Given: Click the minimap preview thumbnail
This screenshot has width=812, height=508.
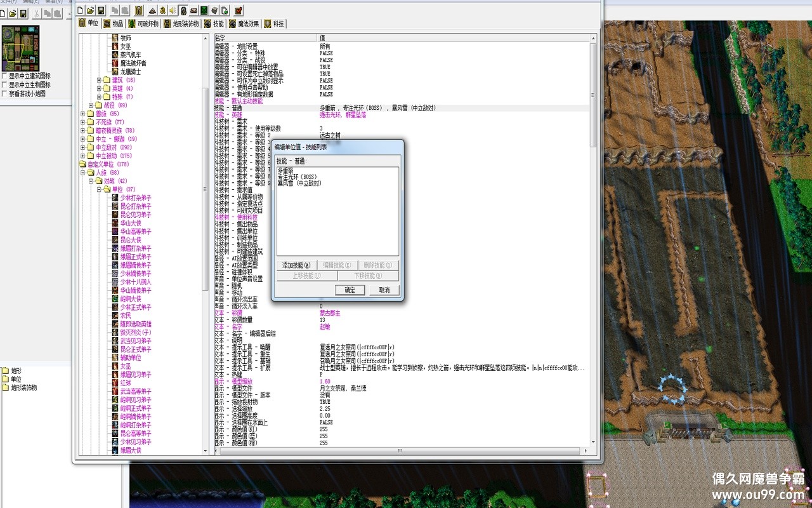Looking at the screenshot, I should coord(20,47).
